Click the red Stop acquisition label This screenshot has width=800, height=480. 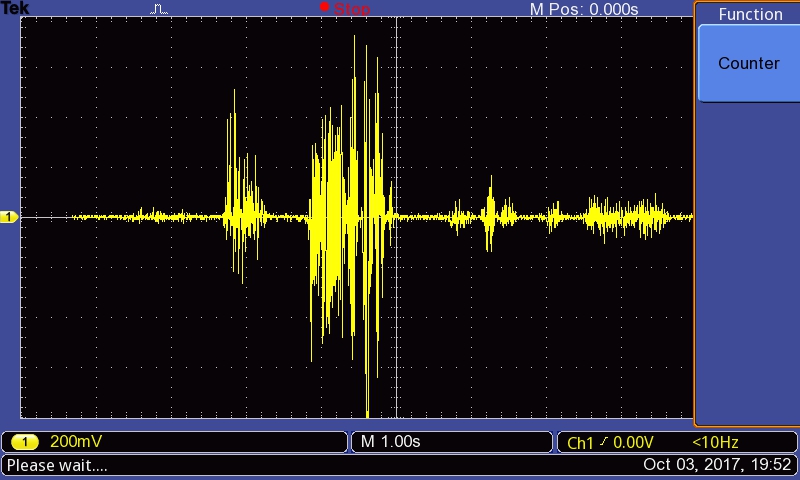click(x=351, y=9)
